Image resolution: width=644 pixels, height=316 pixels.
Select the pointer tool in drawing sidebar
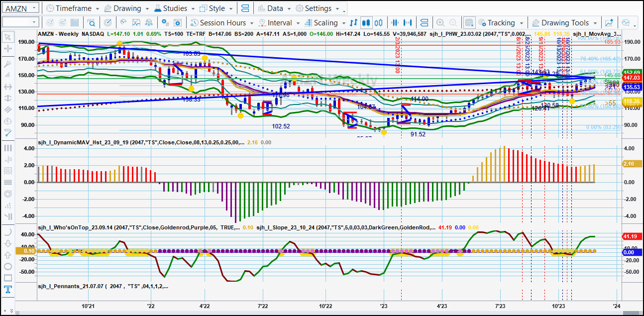coord(7,37)
